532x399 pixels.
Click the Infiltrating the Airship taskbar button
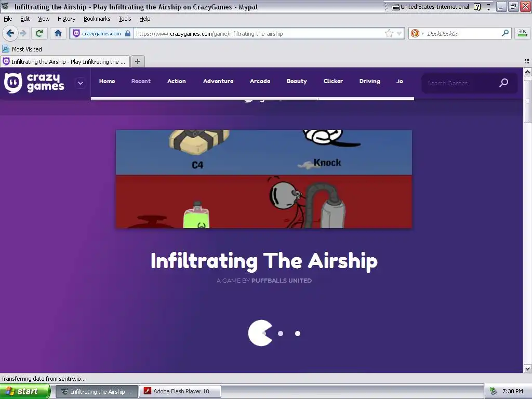click(97, 391)
